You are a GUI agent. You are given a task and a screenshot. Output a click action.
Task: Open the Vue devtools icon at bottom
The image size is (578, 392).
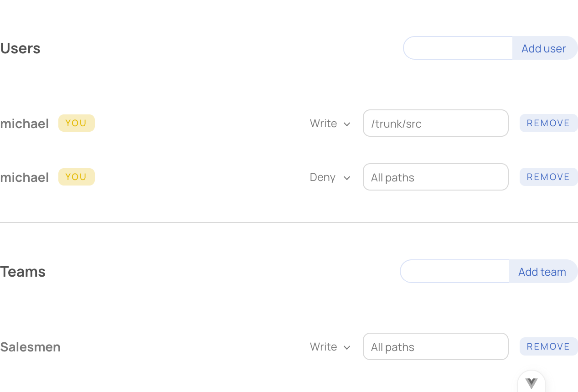(532, 382)
